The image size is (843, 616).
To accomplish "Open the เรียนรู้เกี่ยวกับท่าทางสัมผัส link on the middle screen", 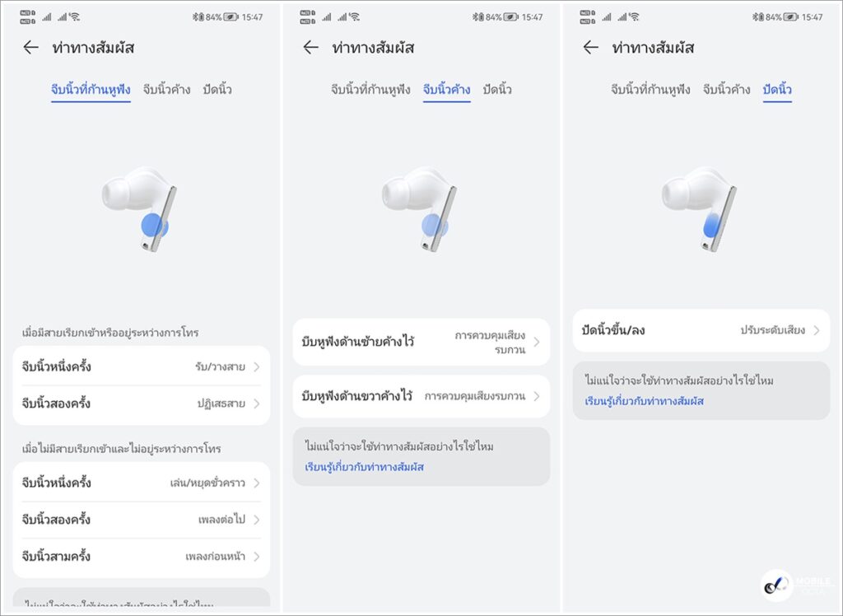I will [x=364, y=467].
